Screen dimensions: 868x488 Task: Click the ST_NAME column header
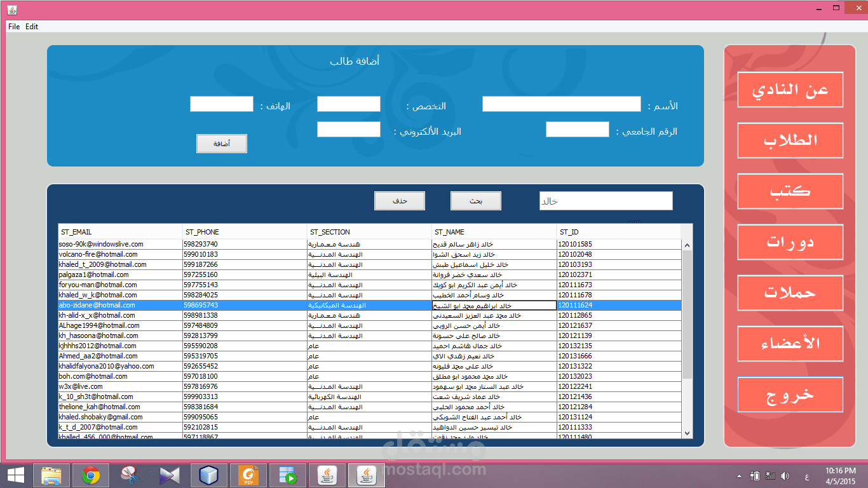pyautogui.click(x=494, y=232)
